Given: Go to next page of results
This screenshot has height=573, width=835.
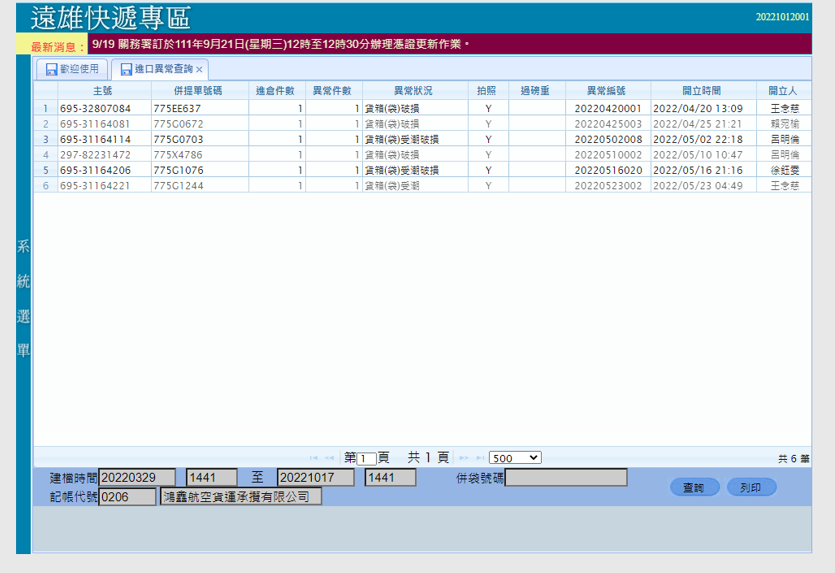Looking at the screenshot, I should pyautogui.click(x=465, y=458).
